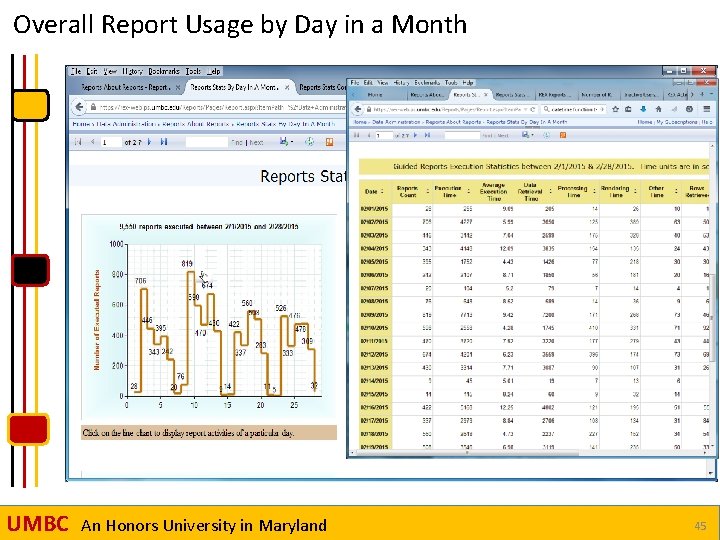Open the tab list arrow in table window
The height and width of the screenshot is (540, 720).
[x=711, y=94]
